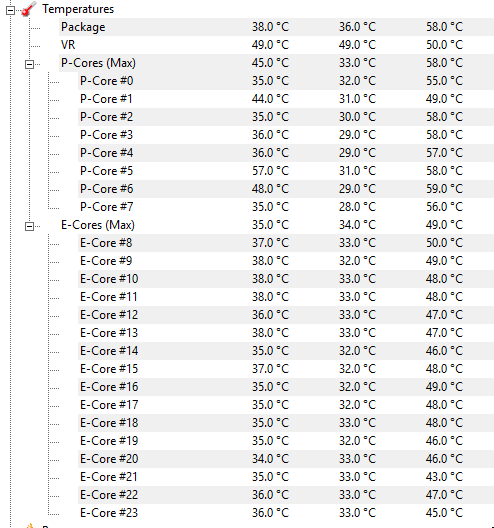
Task: Select the E-Core #12 row
Action: pos(286,315)
